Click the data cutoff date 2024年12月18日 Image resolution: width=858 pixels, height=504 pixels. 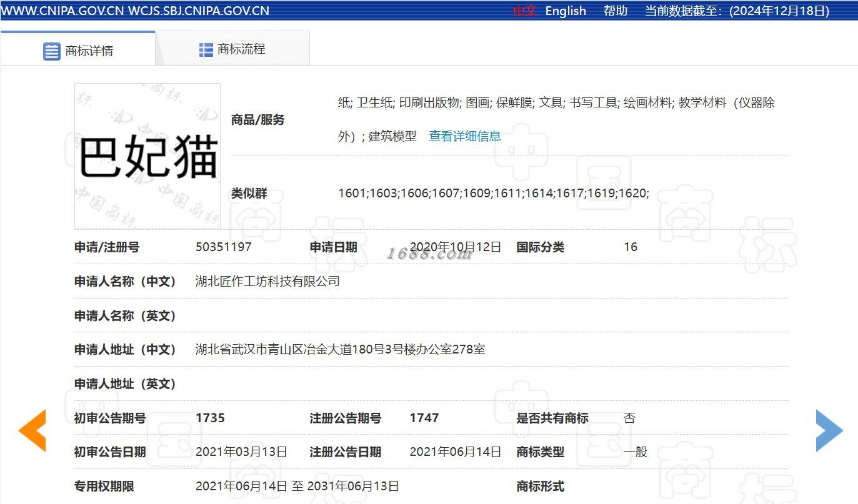pos(779,11)
